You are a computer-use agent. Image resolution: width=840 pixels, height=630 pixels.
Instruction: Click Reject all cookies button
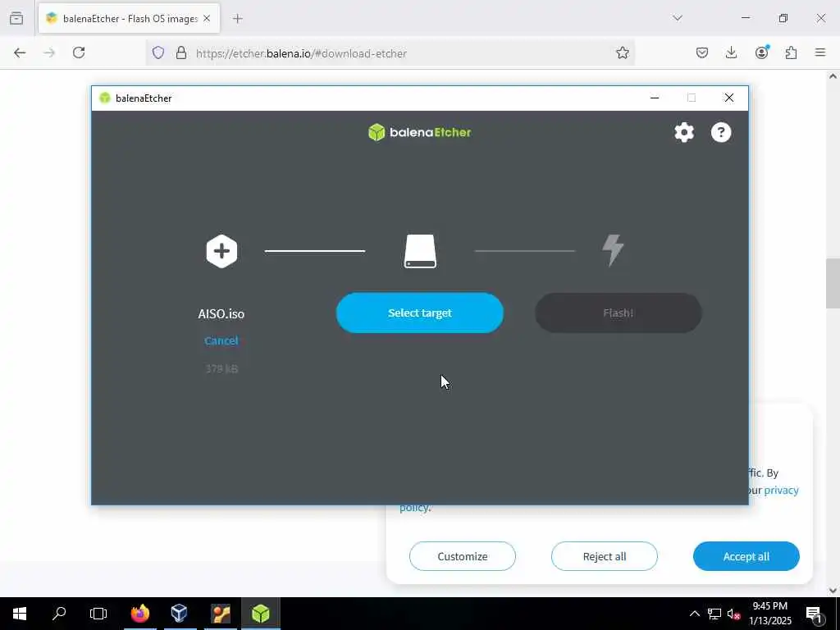605,556
